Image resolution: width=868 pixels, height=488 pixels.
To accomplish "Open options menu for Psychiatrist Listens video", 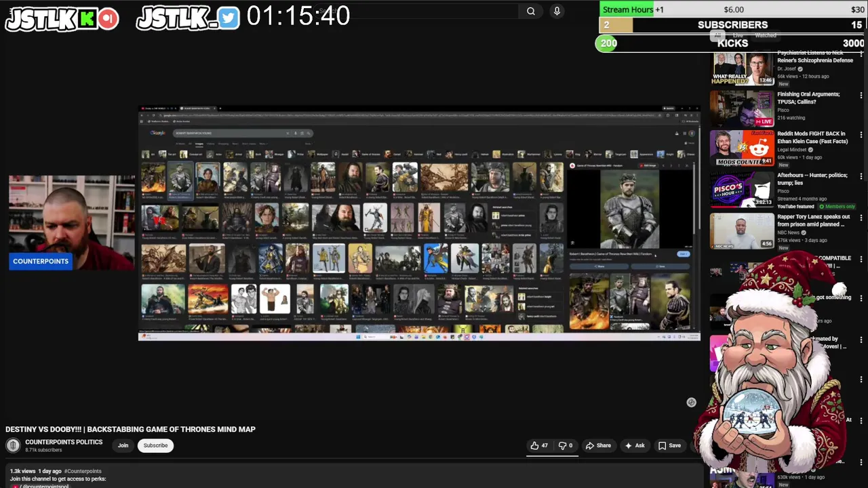I will click(x=861, y=56).
